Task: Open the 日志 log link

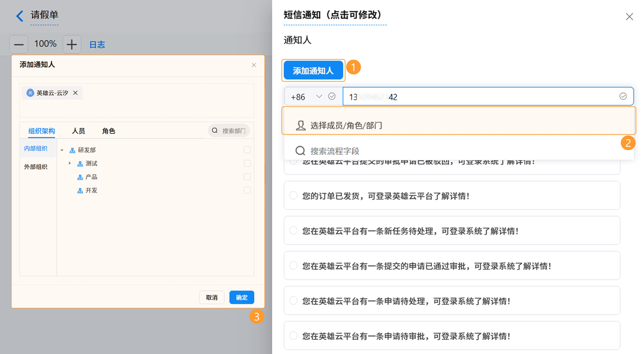Action: tap(97, 45)
